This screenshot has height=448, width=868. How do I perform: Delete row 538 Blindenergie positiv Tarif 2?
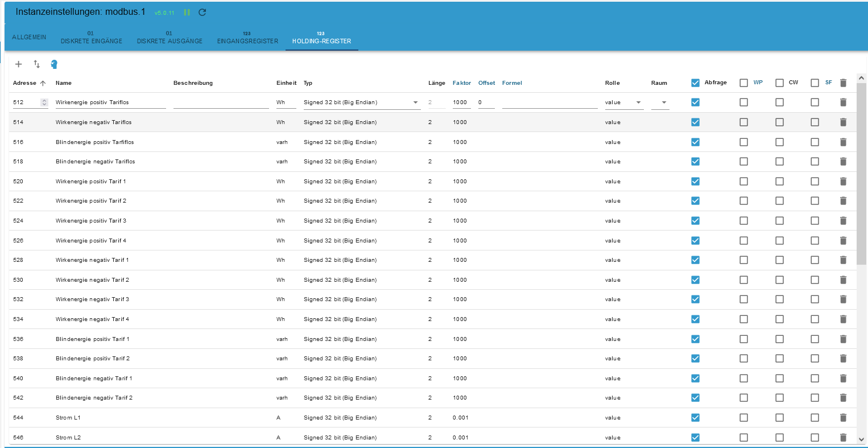click(x=843, y=359)
